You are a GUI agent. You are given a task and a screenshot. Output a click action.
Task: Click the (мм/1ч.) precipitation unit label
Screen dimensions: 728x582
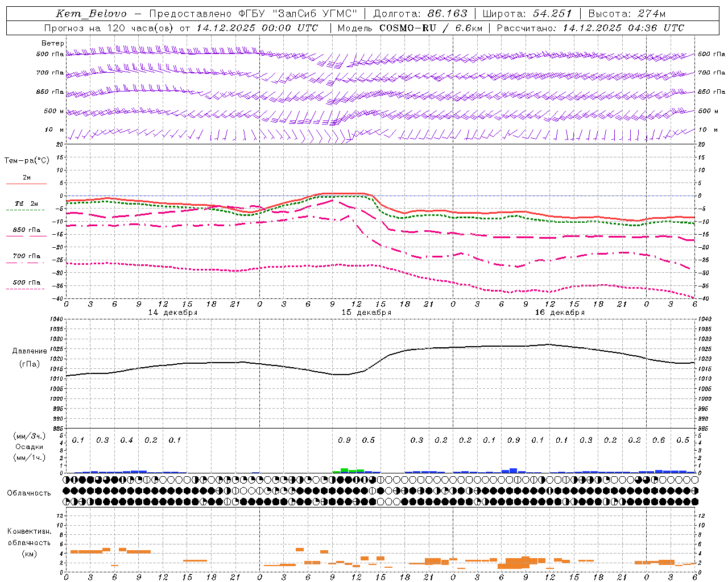point(30,458)
